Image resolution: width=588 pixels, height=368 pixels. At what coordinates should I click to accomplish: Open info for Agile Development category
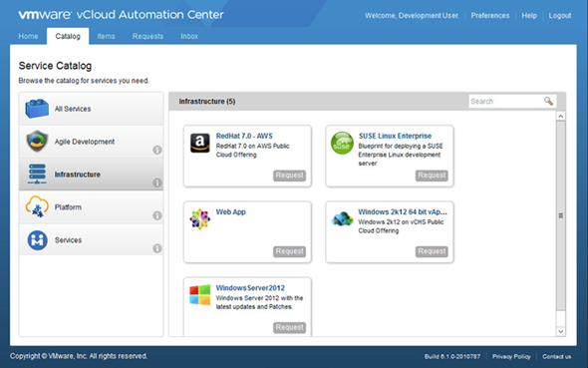click(157, 150)
